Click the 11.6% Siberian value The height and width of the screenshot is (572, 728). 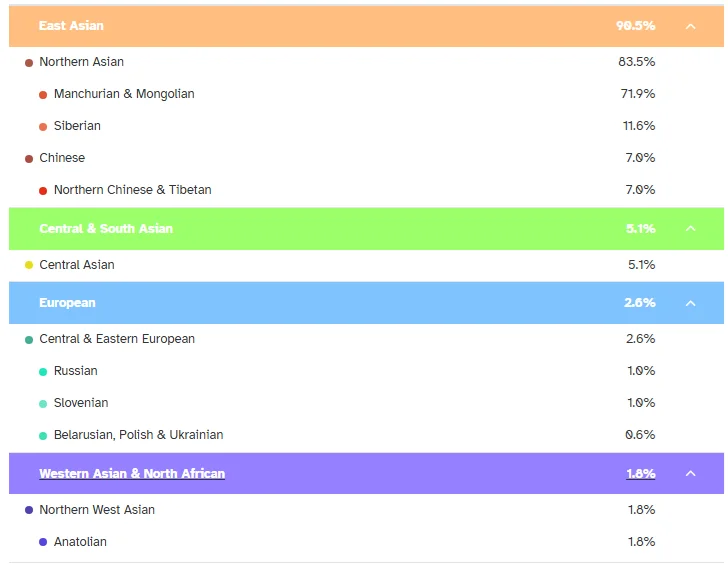tap(639, 126)
